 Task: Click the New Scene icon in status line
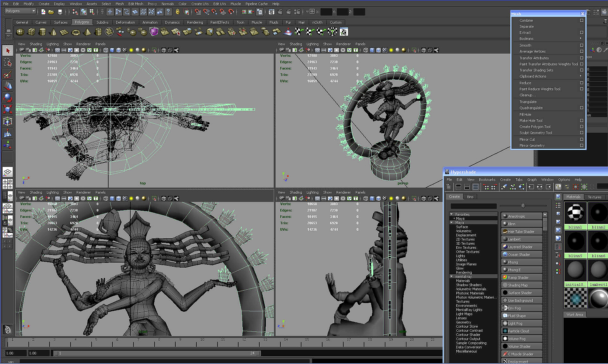[43, 12]
